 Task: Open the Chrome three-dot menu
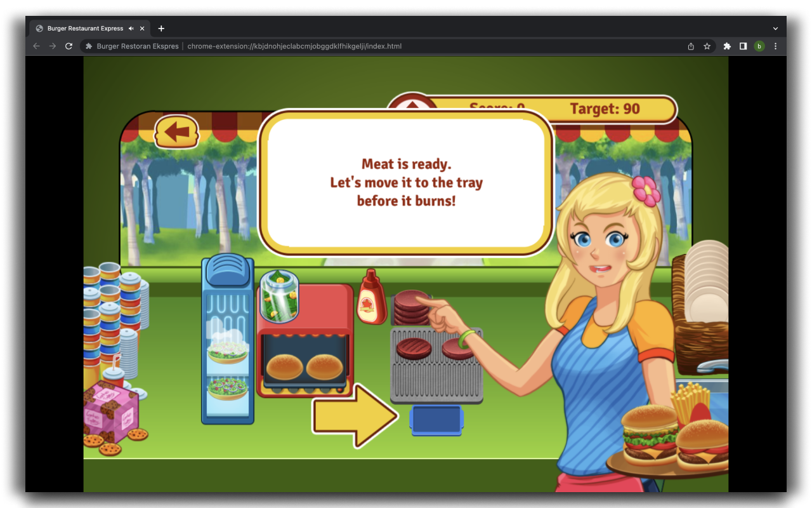point(775,46)
